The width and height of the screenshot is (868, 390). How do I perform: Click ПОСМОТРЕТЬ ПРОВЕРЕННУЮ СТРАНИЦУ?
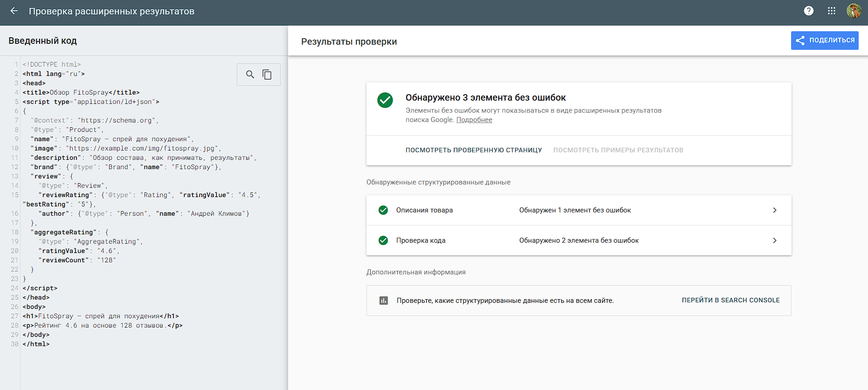(x=474, y=150)
